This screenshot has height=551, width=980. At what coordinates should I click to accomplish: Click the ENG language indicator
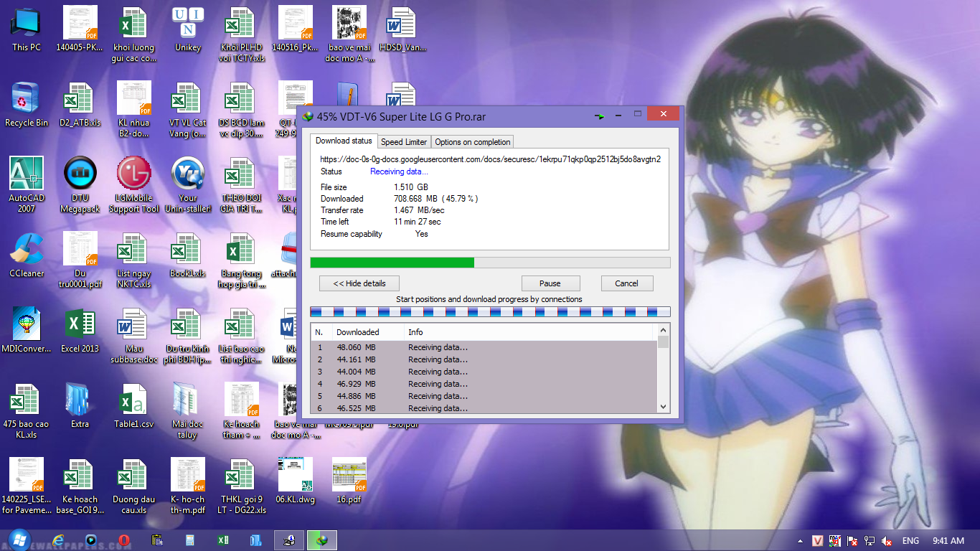(x=910, y=541)
